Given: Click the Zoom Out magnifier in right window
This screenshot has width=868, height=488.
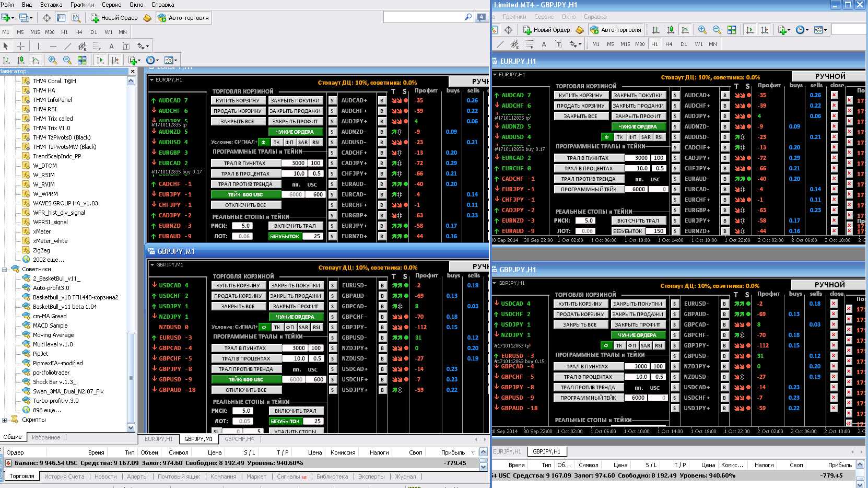Looking at the screenshot, I should click(x=717, y=30).
